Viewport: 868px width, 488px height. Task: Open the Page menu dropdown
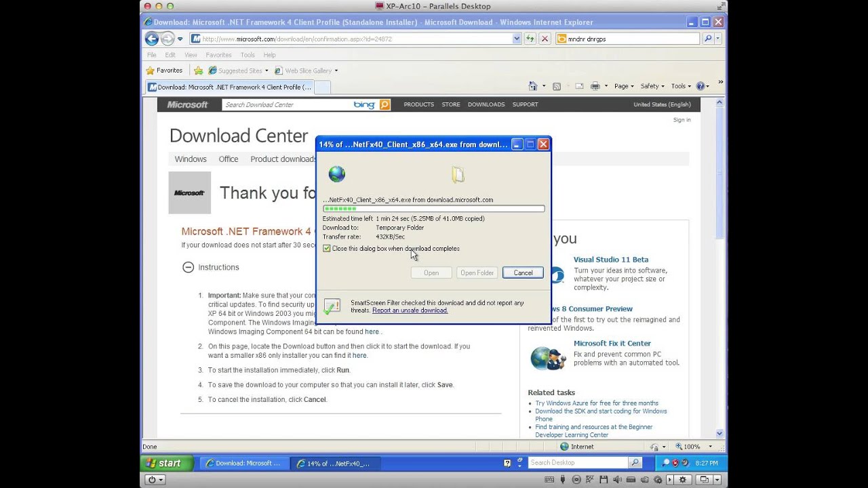point(624,86)
